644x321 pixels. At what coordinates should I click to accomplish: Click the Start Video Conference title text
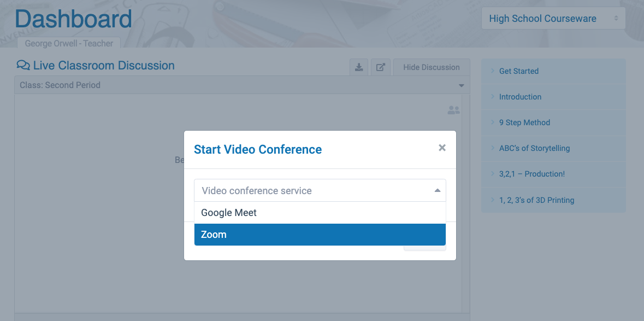coord(257,149)
